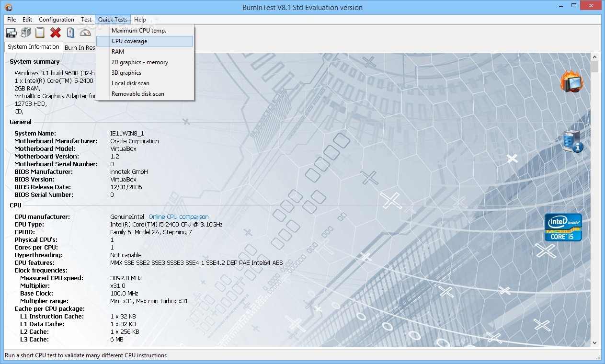Screen dimensions: 605x364
Task: Run the CPU coverage quick test
Action: [145, 41]
